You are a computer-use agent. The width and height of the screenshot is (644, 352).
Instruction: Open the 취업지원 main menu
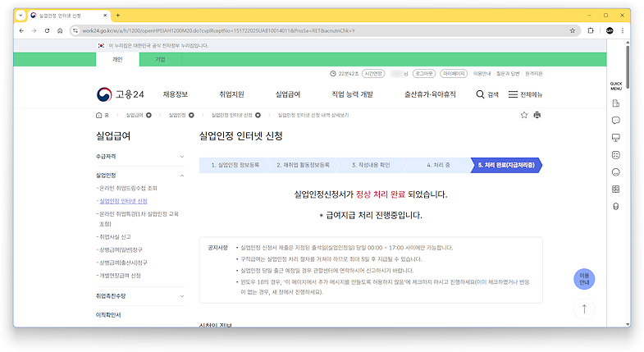click(x=231, y=94)
